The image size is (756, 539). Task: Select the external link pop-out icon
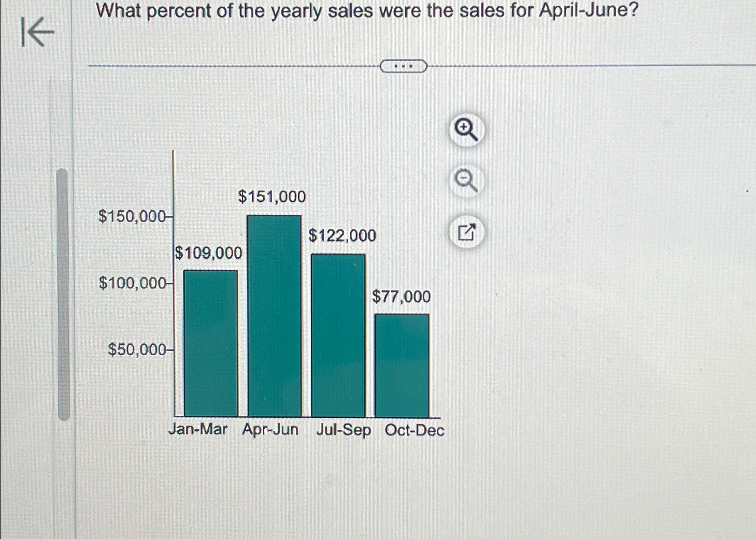point(466,233)
